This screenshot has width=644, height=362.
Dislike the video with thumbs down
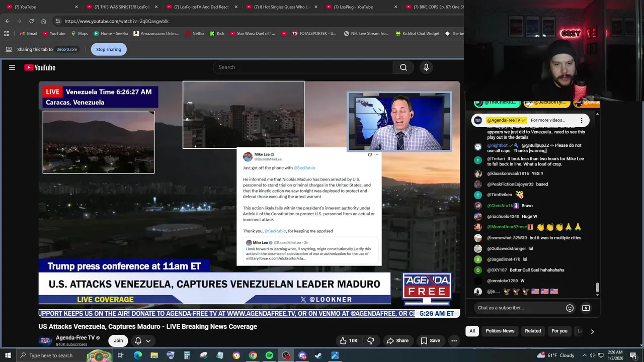[371, 341]
